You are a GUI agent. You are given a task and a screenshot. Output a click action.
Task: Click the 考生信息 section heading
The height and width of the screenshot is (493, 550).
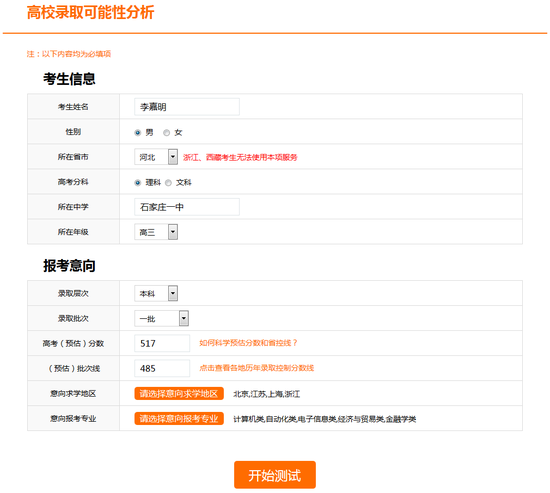[69, 79]
